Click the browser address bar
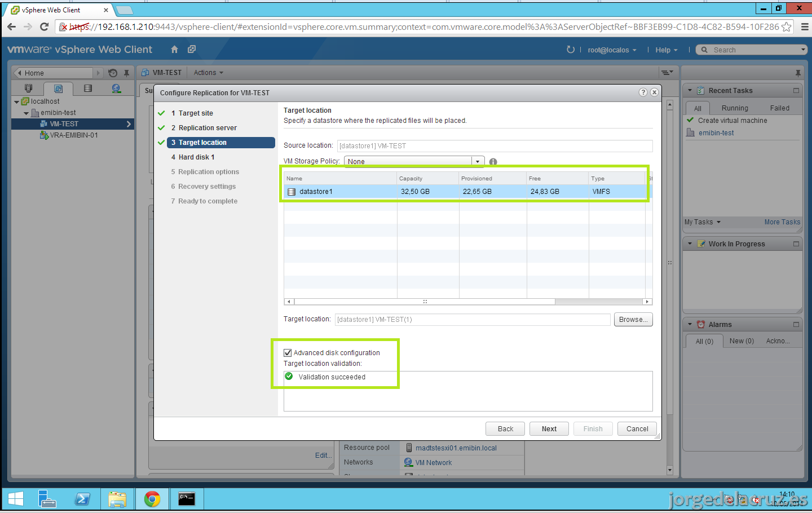Viewport: 812px width, 513px height. [x=424, y=26]
